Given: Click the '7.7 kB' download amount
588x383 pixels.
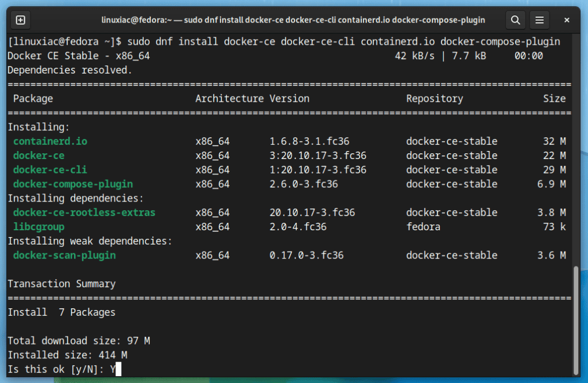Looking at the screenshot, I should tap(469, 56).
